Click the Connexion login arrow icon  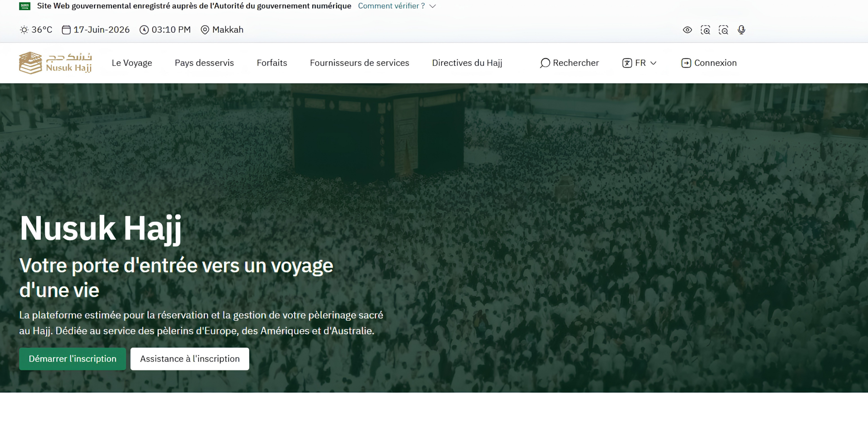[x=686, y=63]
